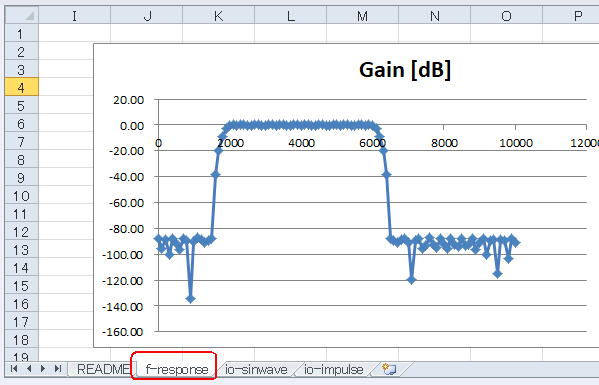Select row 12 header

(x=21, y=231)
